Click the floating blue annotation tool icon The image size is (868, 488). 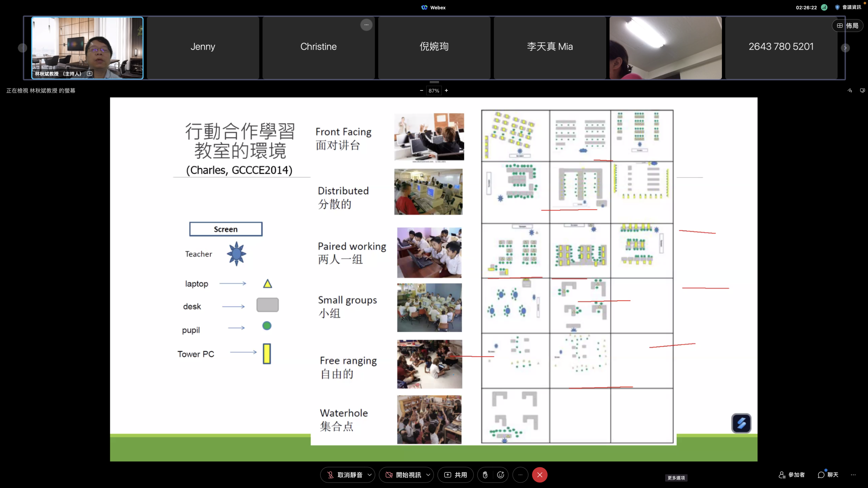point(741,423)
